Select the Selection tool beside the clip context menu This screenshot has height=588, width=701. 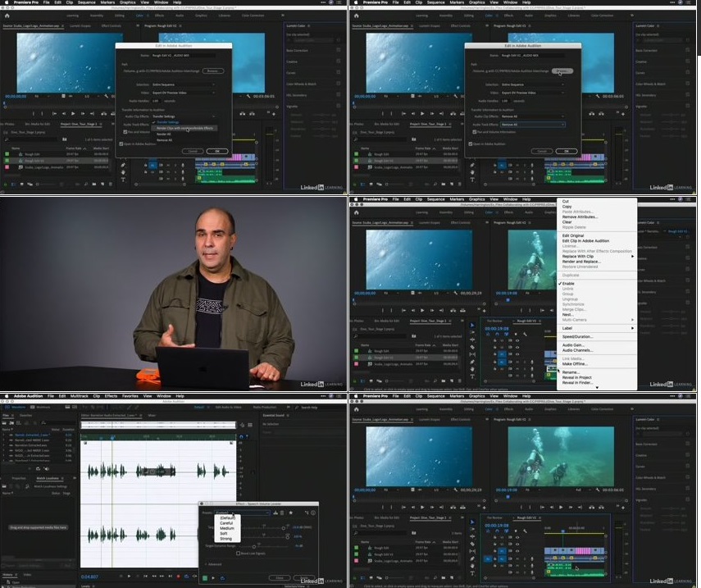(472, 326)
